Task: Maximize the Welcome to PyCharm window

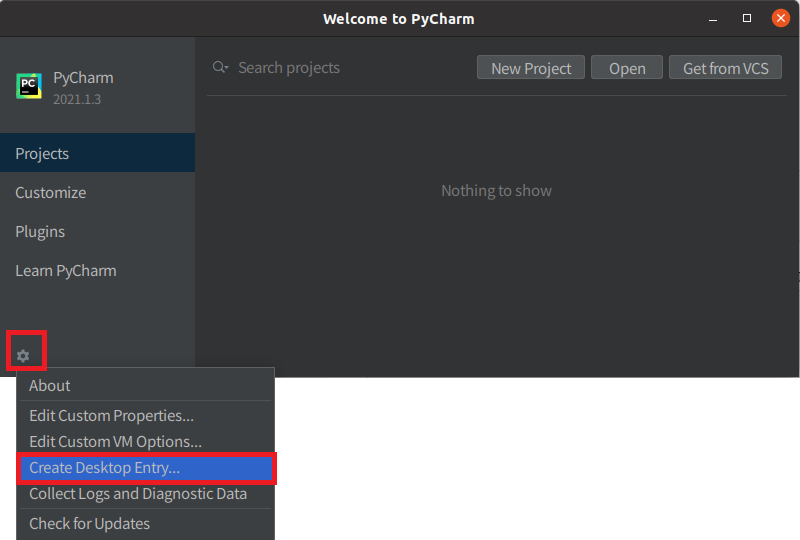Action: point(746,18)
